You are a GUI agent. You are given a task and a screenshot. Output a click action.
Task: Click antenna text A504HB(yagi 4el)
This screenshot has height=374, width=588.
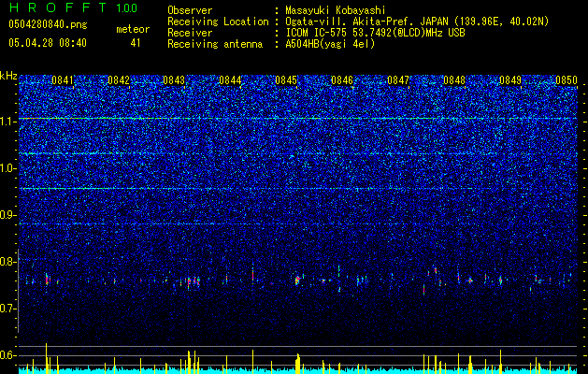[x=330, y=44]
